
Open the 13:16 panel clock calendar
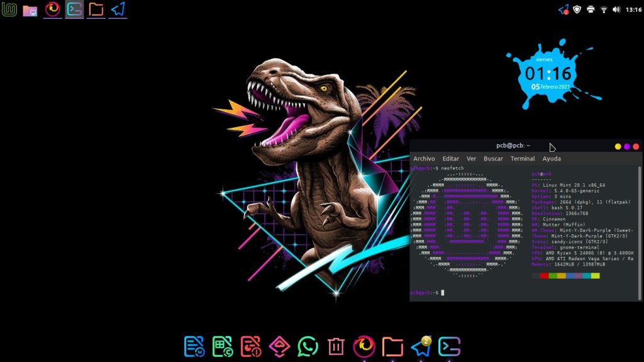[633, 9]
